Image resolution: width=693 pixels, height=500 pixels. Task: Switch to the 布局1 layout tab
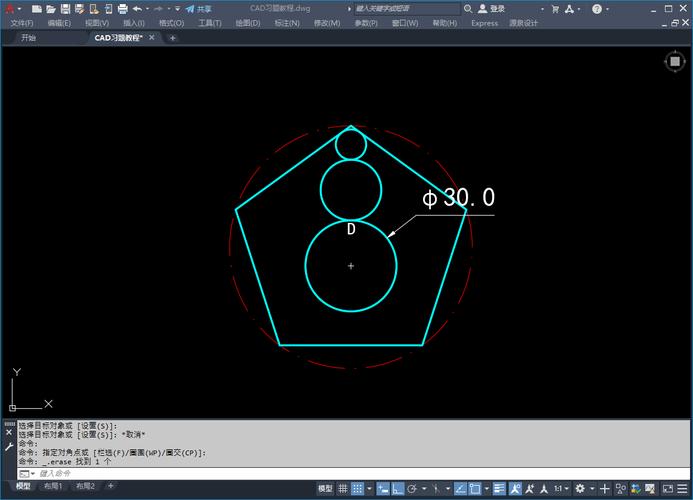click(53, 486)
